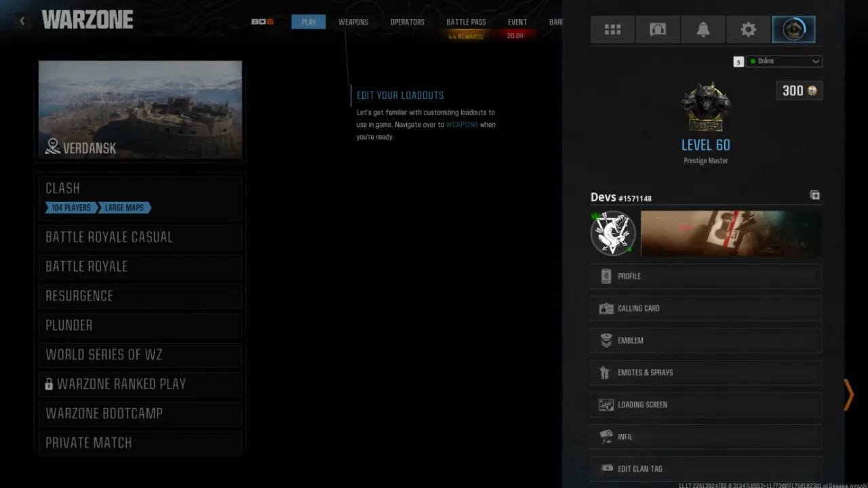Image resolution: width=868 pixels, height=488 pixels.
Task: Click the Warzone logo
Action: click(x=87, y=20)
